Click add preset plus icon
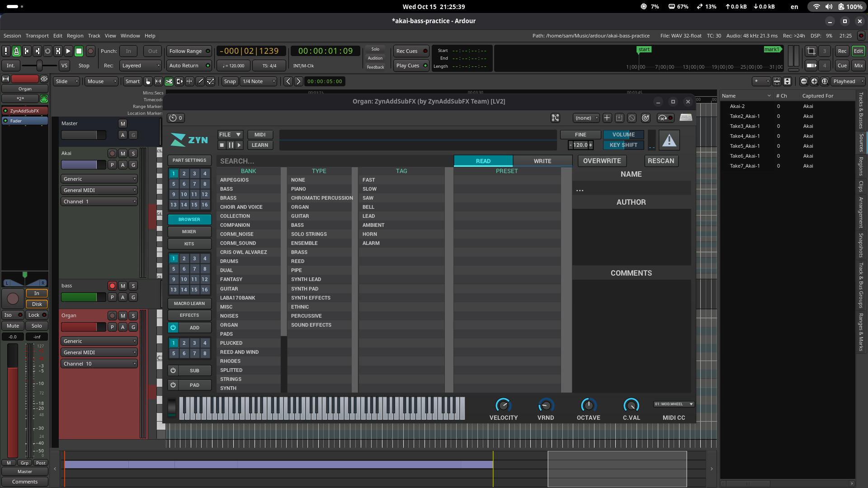Image resolution: width=868 pixels, height=488 pixels. (x=607, y=118)
